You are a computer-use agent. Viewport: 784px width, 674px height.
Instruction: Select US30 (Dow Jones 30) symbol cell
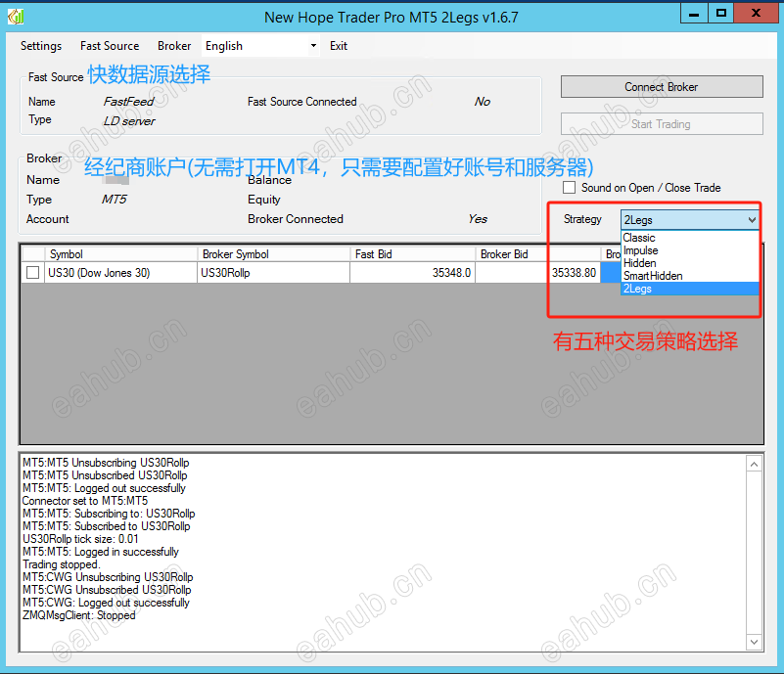(121, 273)
